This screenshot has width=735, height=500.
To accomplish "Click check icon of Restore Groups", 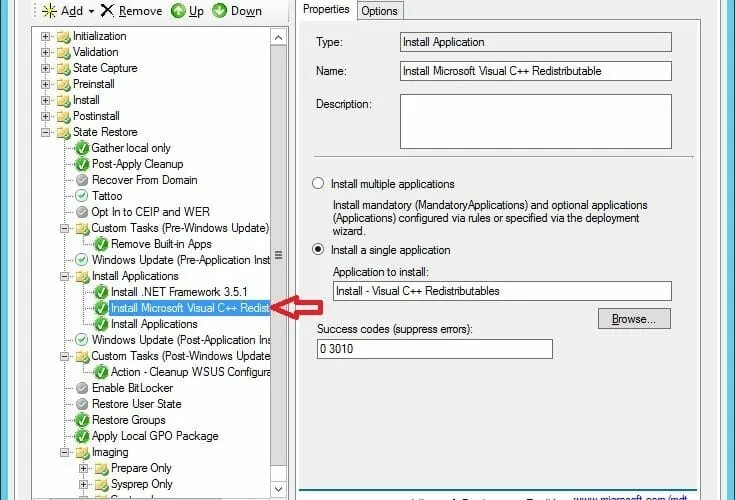I will click(82, 420).
